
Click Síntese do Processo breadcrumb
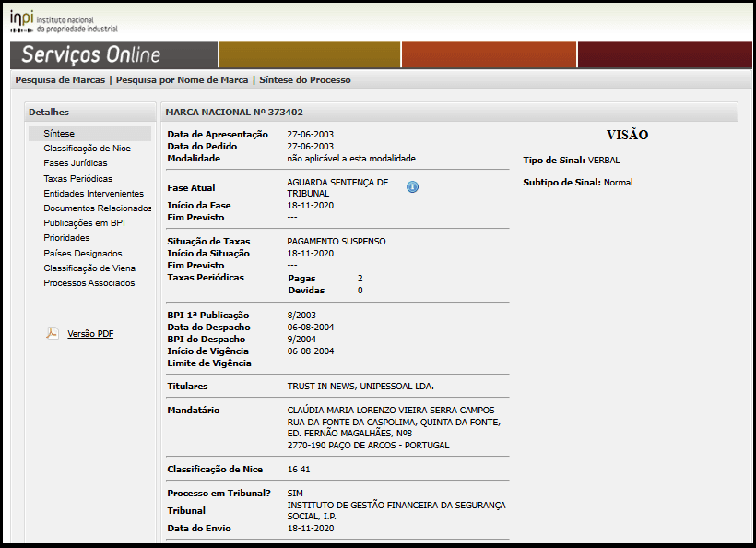point(304,80)
